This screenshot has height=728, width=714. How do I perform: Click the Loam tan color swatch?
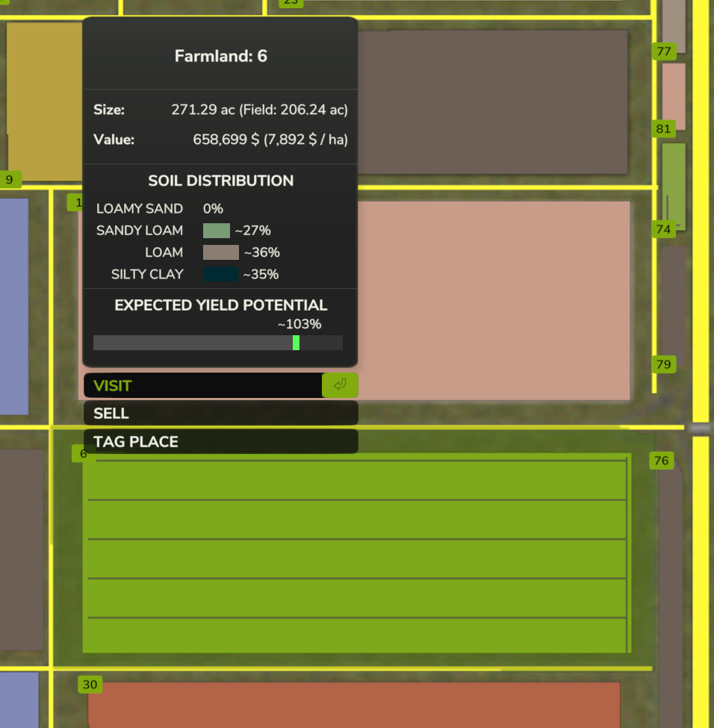(221, 252)
